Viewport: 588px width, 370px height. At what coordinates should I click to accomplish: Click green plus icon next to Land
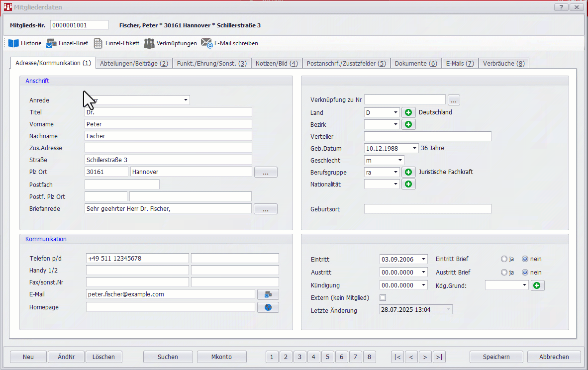[x=408, y=112]
